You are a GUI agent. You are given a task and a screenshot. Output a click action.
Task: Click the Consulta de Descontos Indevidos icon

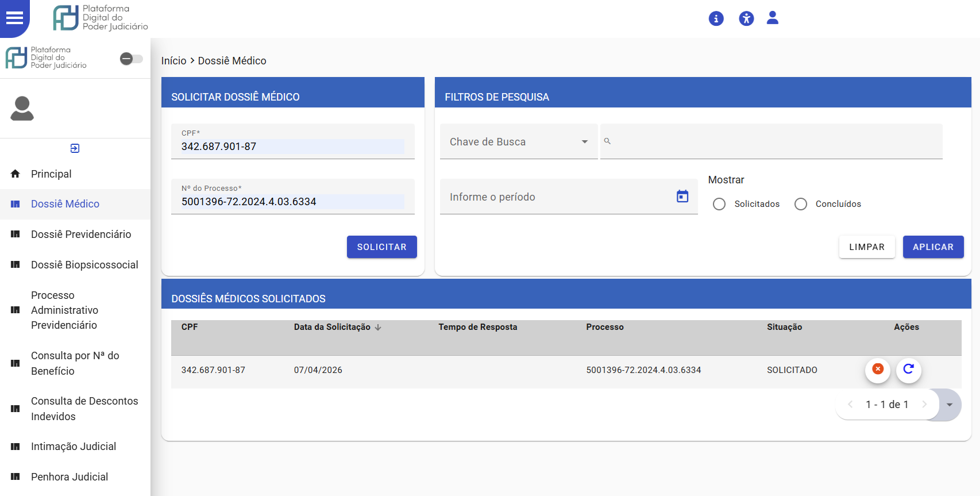16,409
